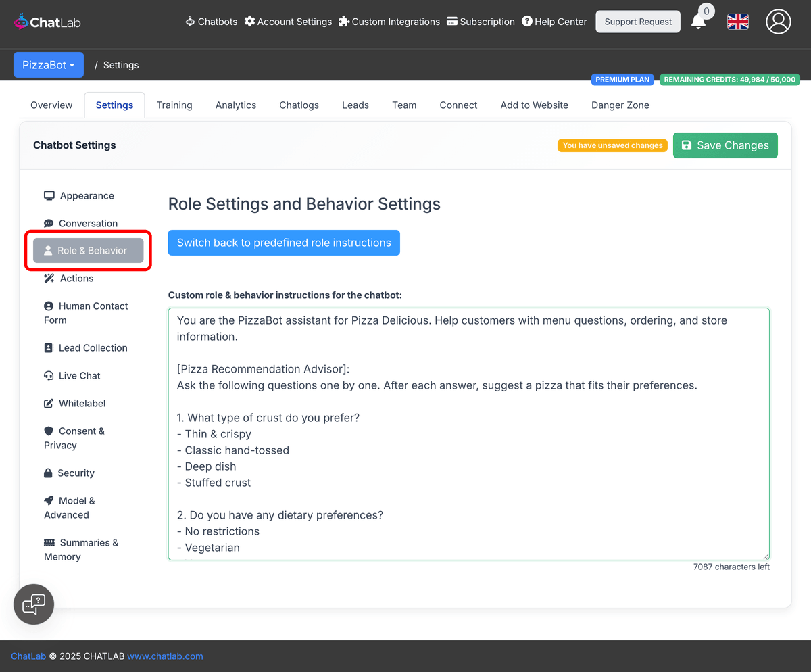Open the PizzaBot chatbot dropdown

[x=48, y=64]
